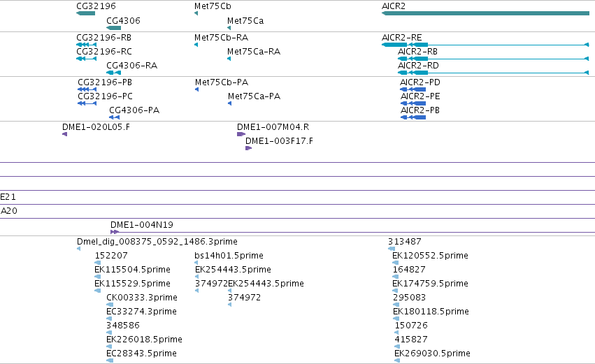Click the CG4306-PA protein feature

point(114,117)
